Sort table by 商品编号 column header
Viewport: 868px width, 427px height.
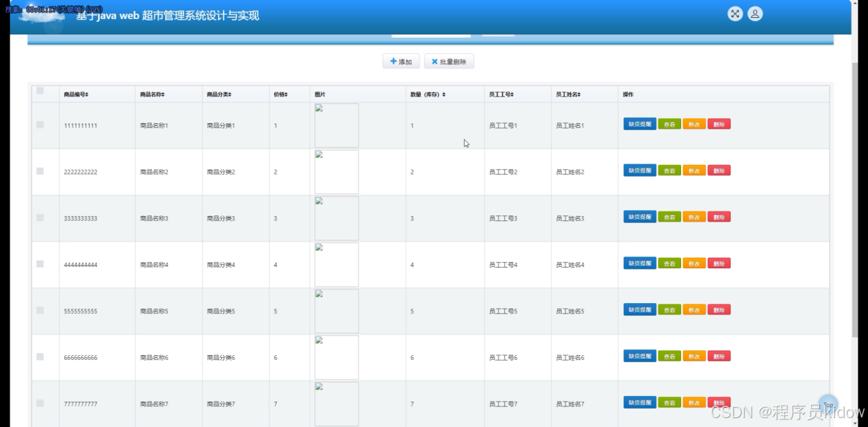(x=76, y=94)
